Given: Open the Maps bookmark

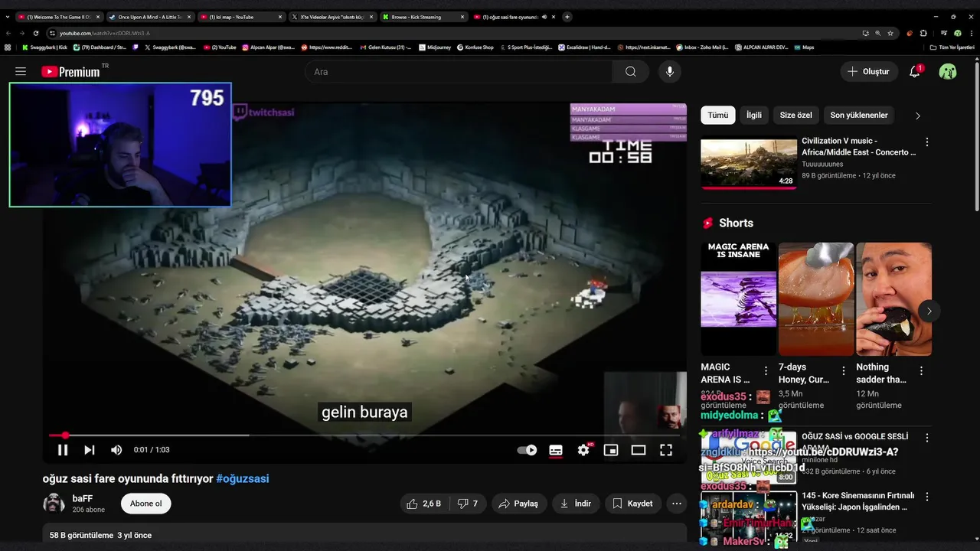Looking at the screenshot, I should tap(803, 47).
